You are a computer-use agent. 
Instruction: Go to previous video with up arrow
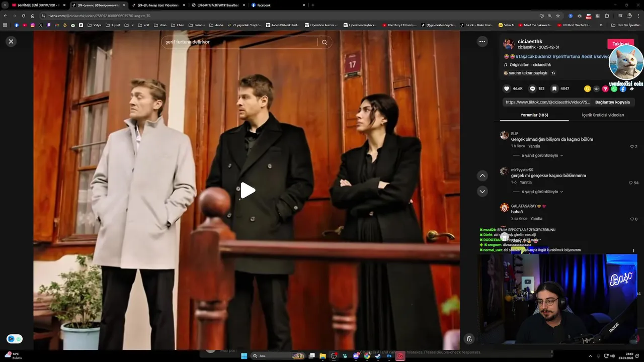(482, 175)
